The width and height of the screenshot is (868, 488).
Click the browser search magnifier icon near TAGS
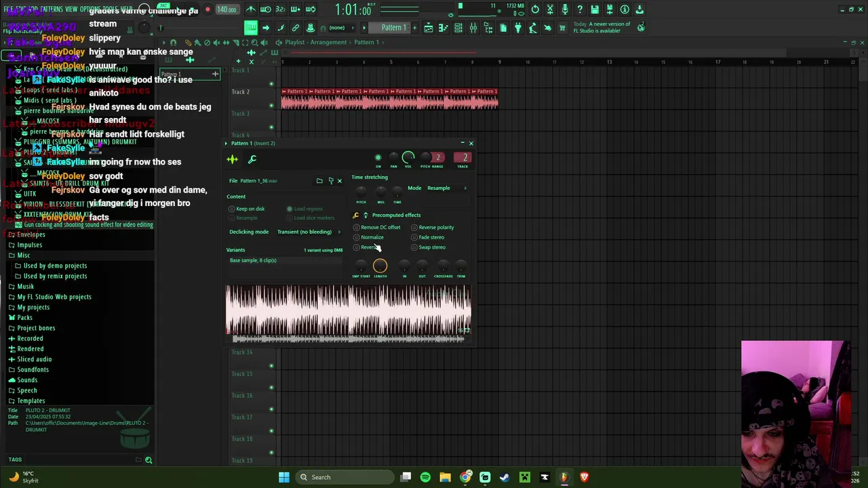pyautogui.click(x=149, y=460)
